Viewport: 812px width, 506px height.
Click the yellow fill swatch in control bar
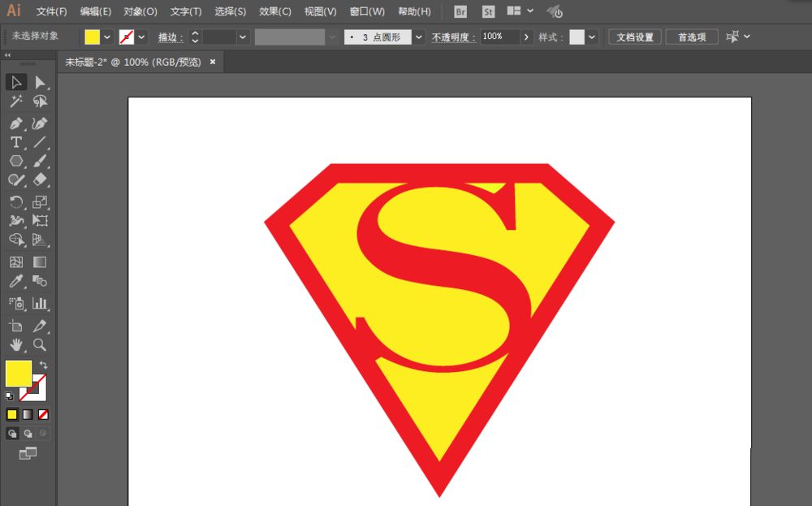[93, 37]
